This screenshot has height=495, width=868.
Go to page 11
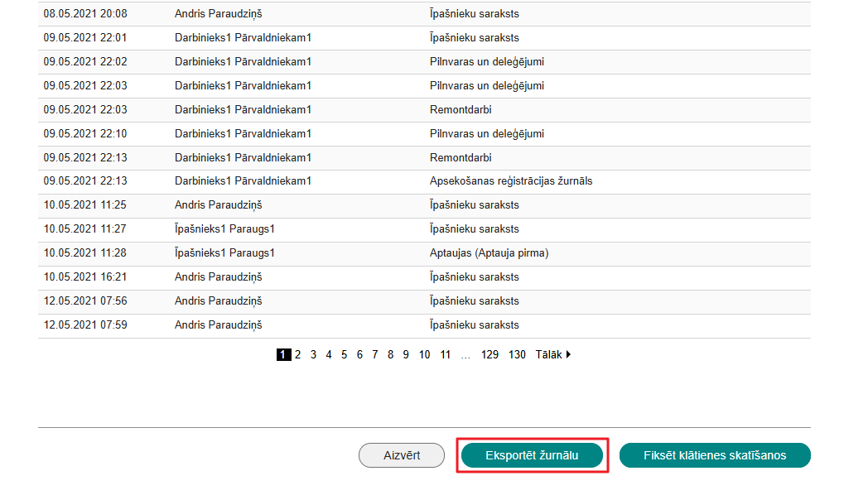445,354
